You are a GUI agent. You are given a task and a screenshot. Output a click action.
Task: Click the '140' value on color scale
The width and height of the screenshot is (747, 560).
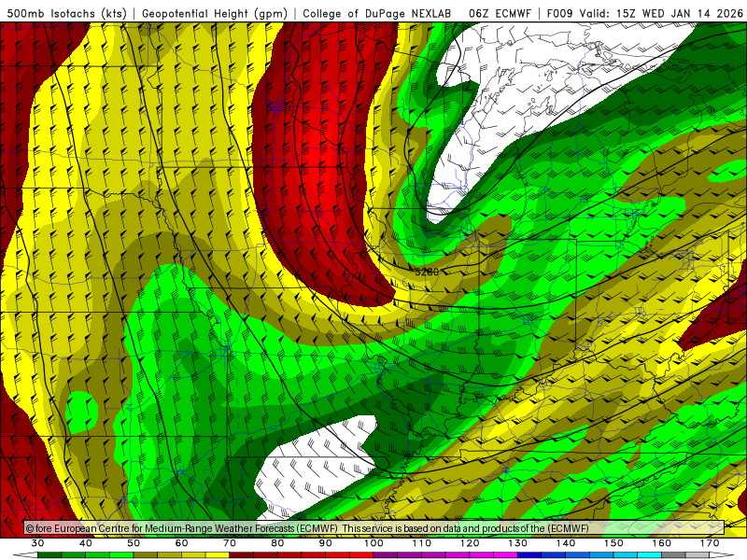(566, 543)
